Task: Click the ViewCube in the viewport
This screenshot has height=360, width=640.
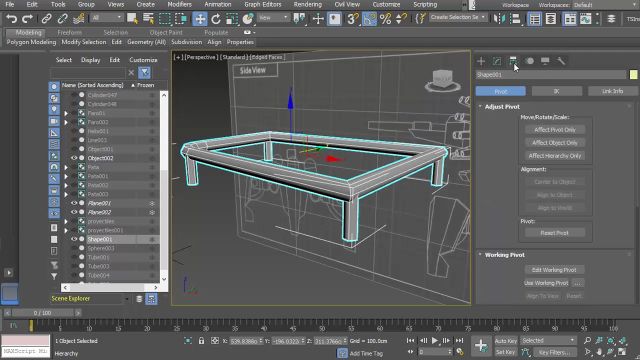Action: [442, 80]
